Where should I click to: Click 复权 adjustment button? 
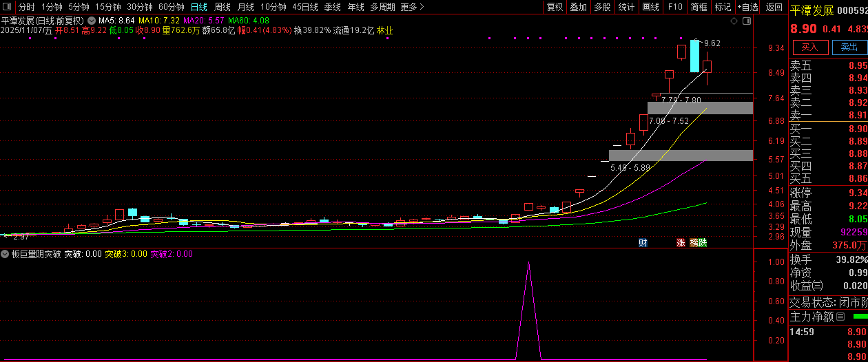coord(555,7)
